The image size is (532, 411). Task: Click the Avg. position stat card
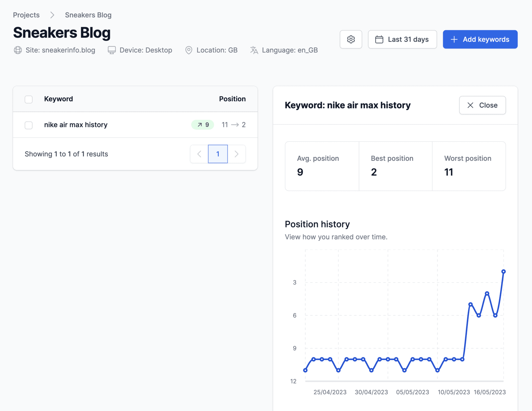322,166
